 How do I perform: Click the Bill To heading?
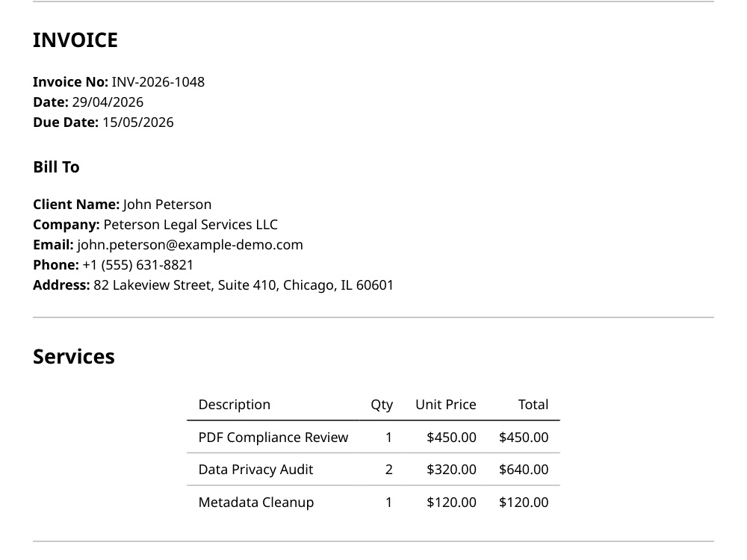[x=56, y=167]
